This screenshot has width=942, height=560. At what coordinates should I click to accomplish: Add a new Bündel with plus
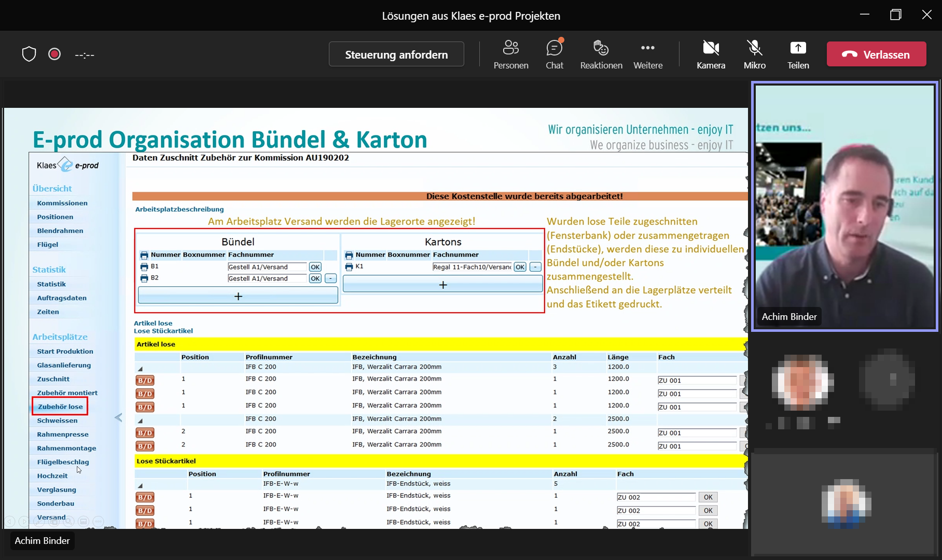tap(238, 296)
